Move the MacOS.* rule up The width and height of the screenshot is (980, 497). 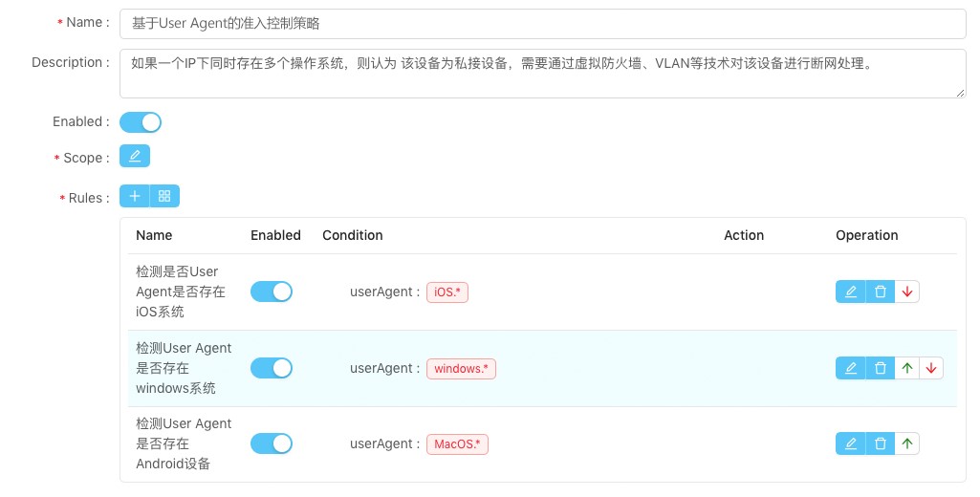pyautogui.click(x=907, y=443)
